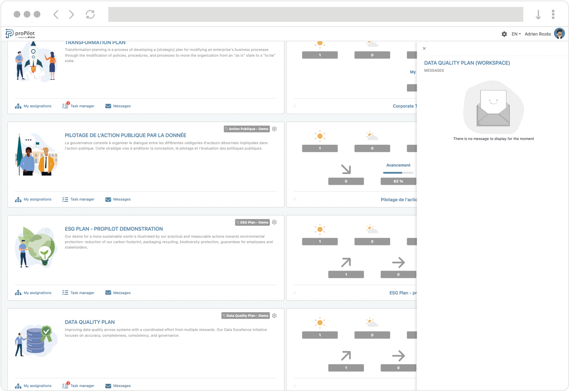Reload the page with browser refresh icon
Viewport: 570px width, 392px height.
(x=90, y=14)
